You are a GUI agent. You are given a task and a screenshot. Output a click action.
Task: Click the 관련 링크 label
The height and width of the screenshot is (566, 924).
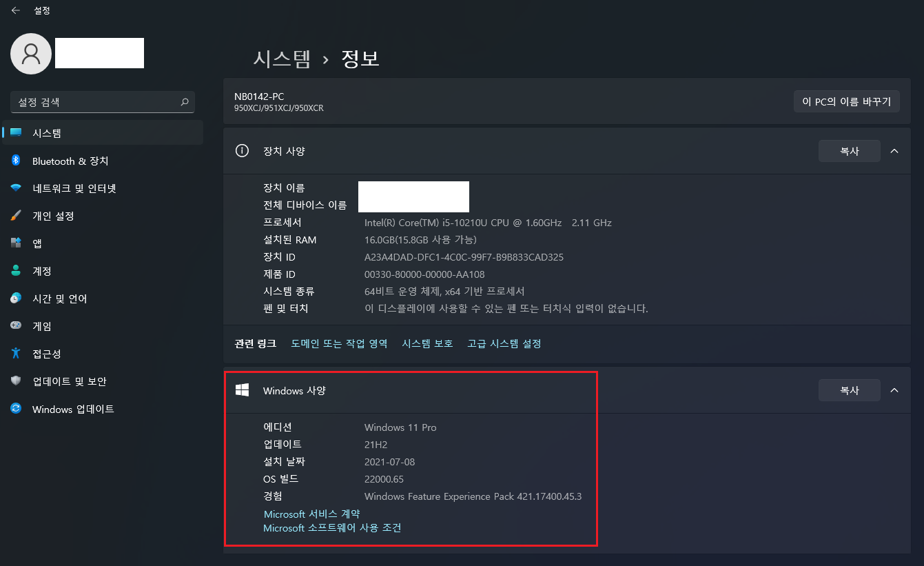256,343
